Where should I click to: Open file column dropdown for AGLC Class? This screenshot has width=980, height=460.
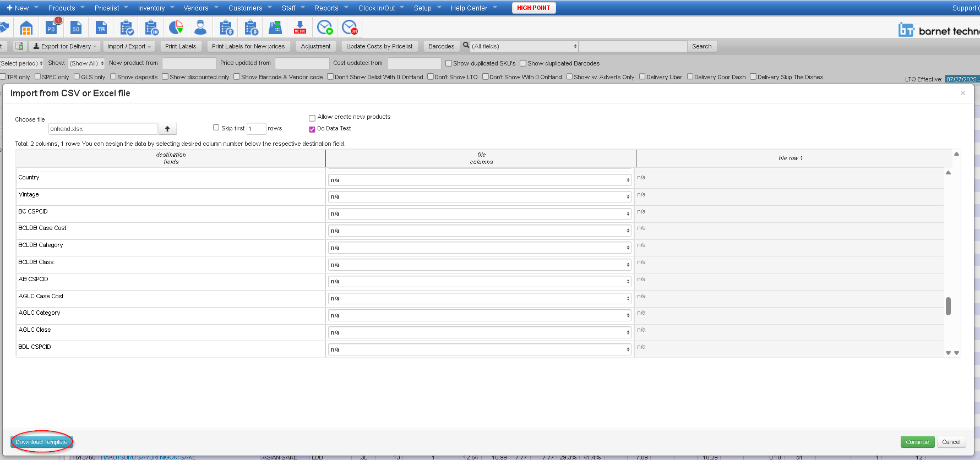pyautogui.click(x=480, y=333)
